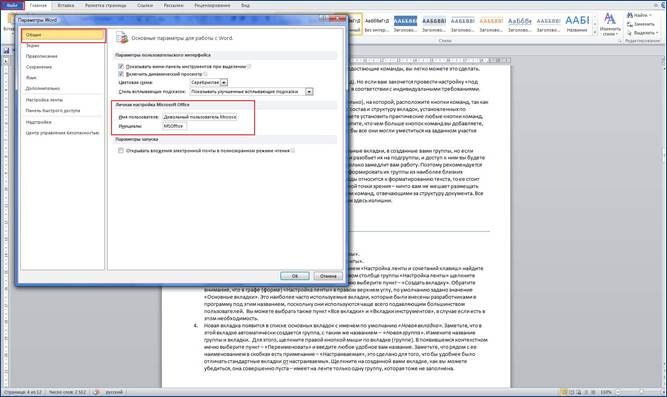The width and height of the screenshot is (667, 397).
Task: Select the Без интервала style
Action: tap(377, 23)
